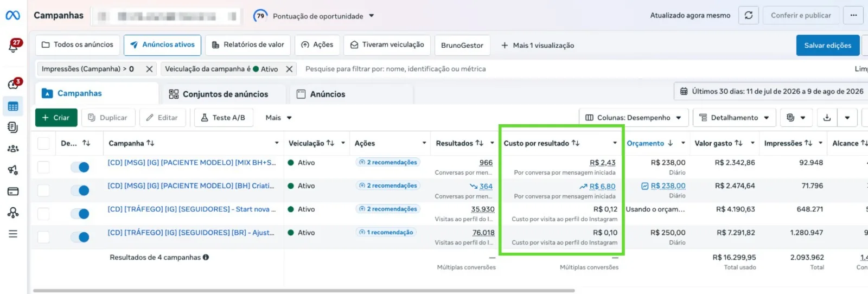The width and height of the screenshot is (868, 294).
Task: Open the reports icon dropdown
Action: (796, 118)
